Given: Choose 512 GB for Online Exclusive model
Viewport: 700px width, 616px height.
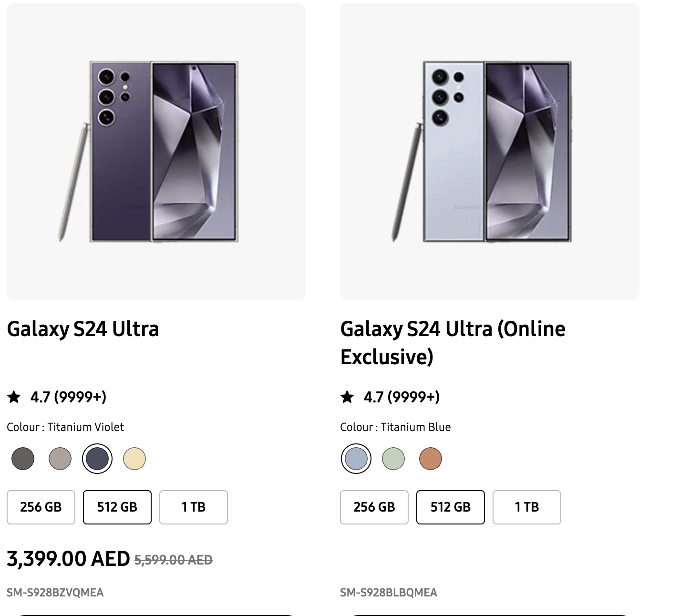Looking at the screenshot, I should (x=451, y=507).
